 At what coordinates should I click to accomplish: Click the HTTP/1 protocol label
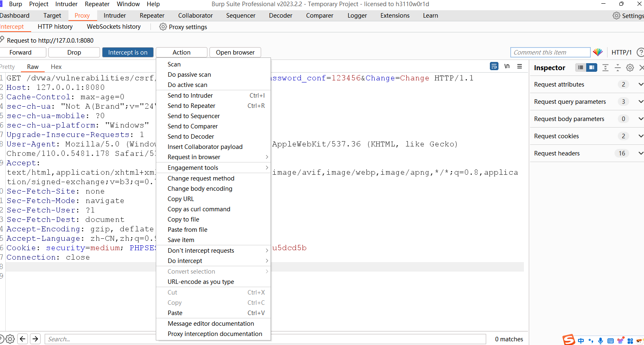coord(621,52)
